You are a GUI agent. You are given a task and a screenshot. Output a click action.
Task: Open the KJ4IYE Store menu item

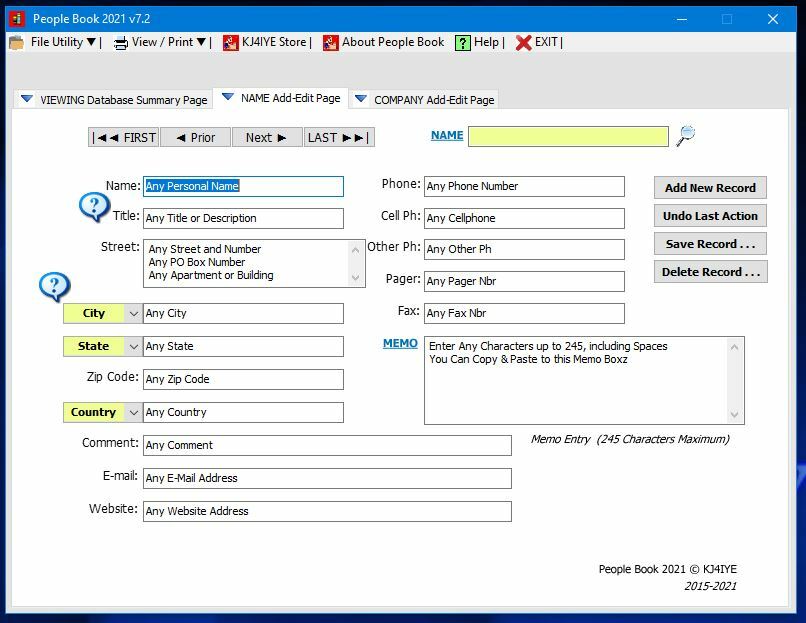coord(274,42)
